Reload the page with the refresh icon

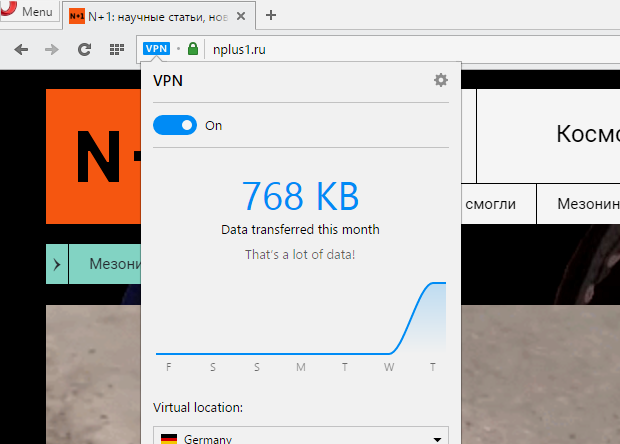click(84, 49)
